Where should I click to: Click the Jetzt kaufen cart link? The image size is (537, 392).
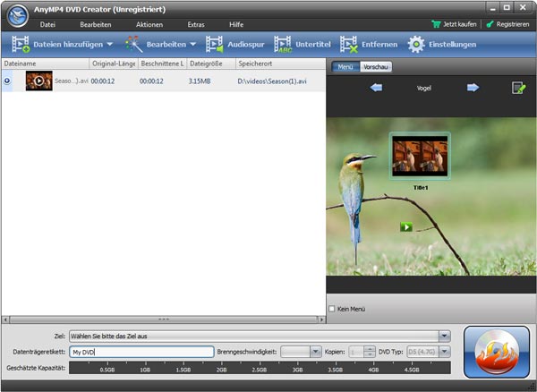pyautogui.click(x=454, y=24)
